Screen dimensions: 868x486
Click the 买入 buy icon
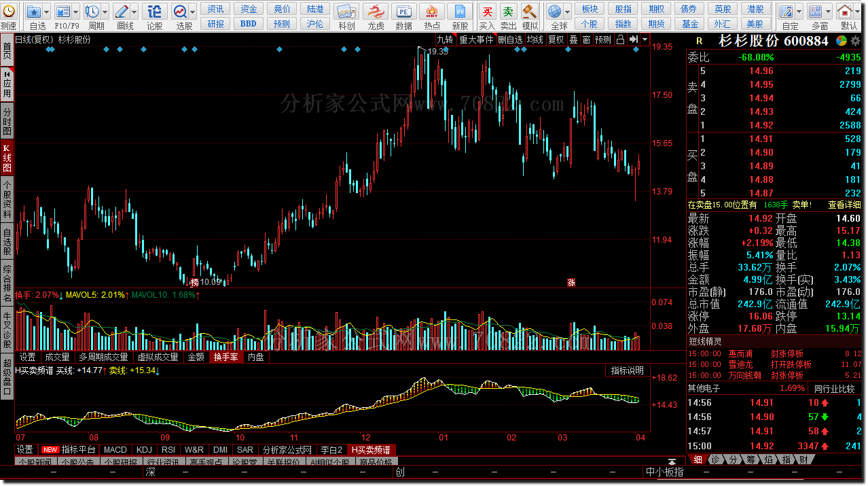point(487,12)
